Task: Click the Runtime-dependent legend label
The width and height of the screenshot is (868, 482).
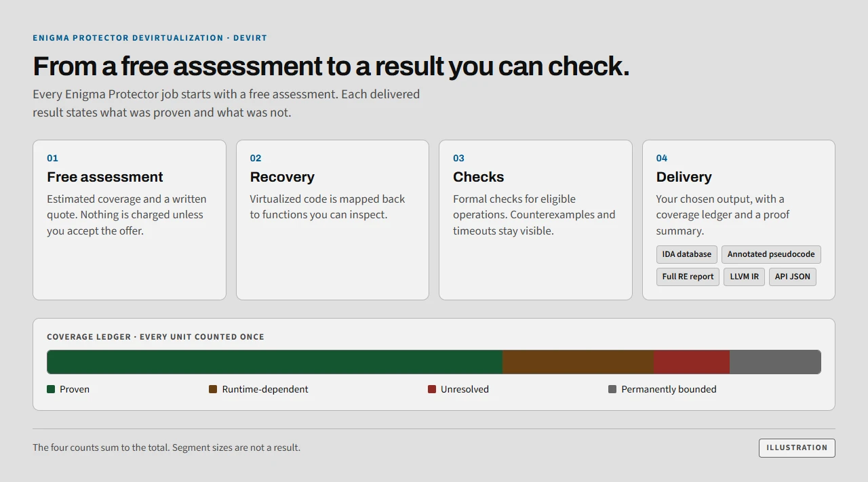Action: point(265,389)
